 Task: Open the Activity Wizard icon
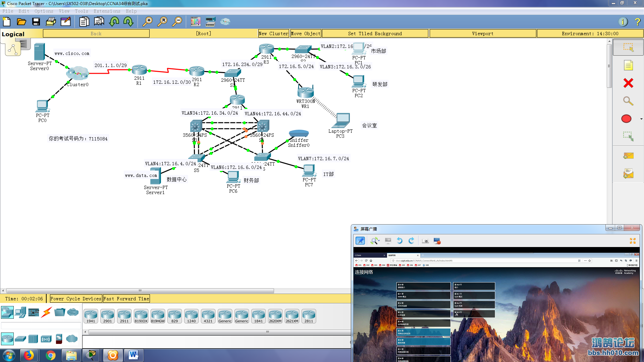(65, 22)
